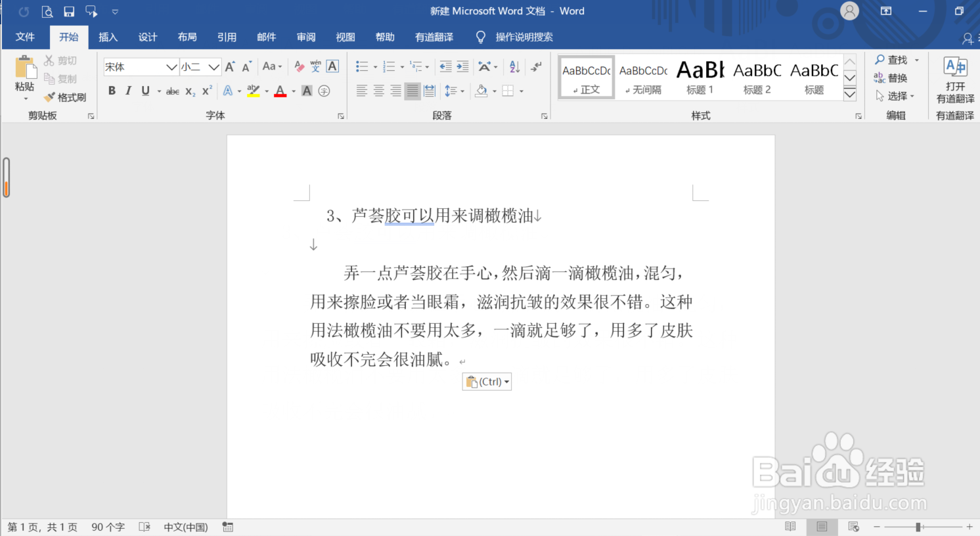980x536 pixels.
Task: Open the Sort (排序) tool
Action: pos(514,66)
